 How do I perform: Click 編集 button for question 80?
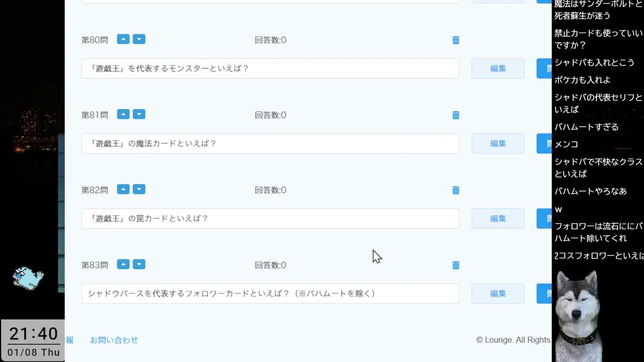point(498,68)
